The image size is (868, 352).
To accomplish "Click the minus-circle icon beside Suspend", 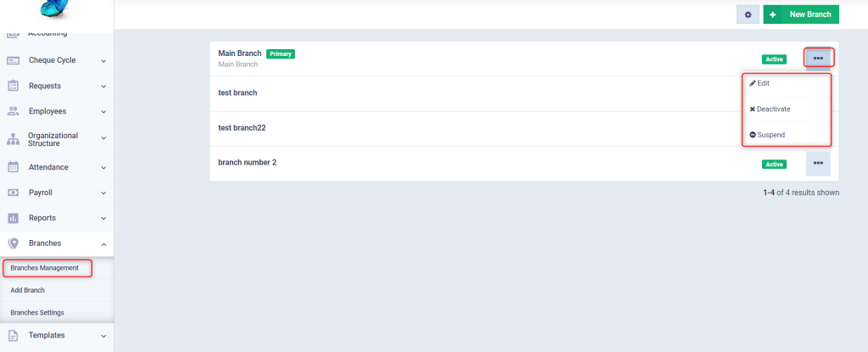I will [x=753, y=135].
